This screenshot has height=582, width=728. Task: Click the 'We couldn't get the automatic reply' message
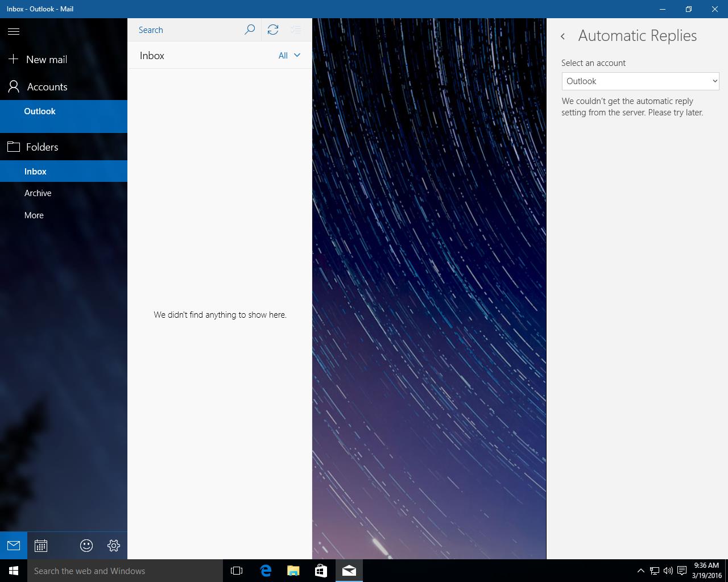(632, 107)
